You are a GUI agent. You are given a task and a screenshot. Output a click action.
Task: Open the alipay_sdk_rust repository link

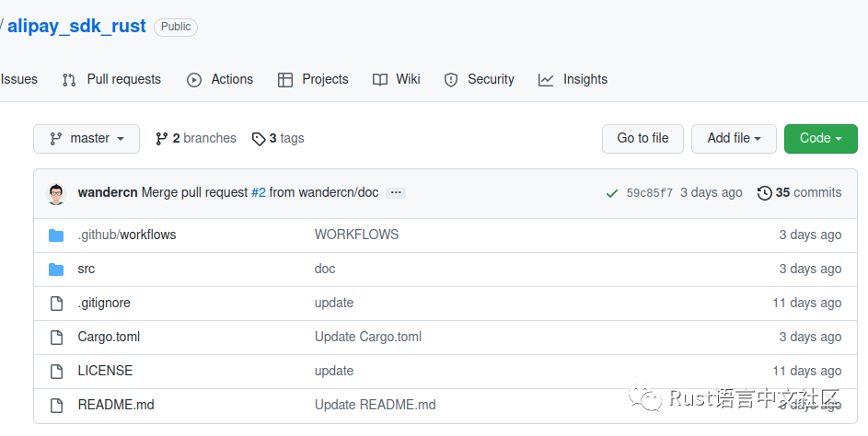pyautogui.click(x=76, y=26)
